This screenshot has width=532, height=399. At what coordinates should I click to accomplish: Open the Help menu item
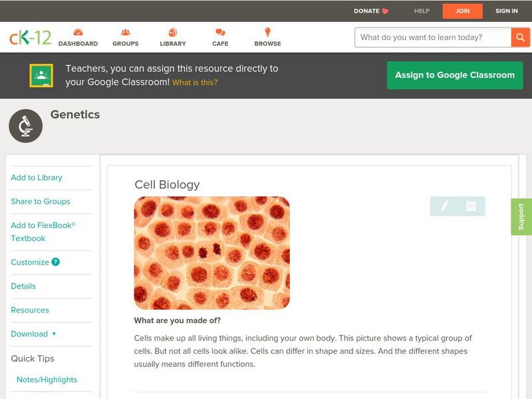click(x=422, y=11)
